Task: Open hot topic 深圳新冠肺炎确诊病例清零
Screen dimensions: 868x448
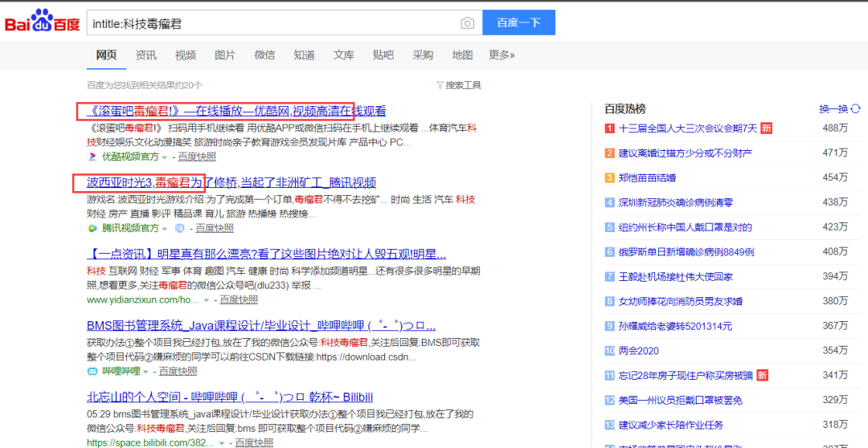Action: (x=676, y=203)
